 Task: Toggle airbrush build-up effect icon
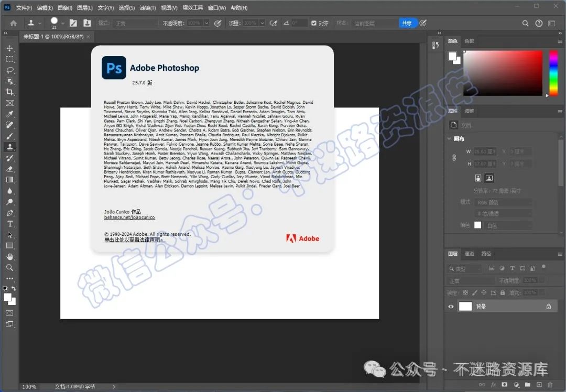pos(273,23)
